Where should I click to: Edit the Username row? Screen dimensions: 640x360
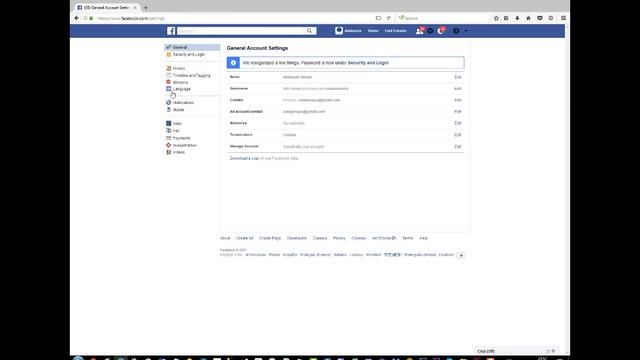pyautogui.click(x=458, y=89)
